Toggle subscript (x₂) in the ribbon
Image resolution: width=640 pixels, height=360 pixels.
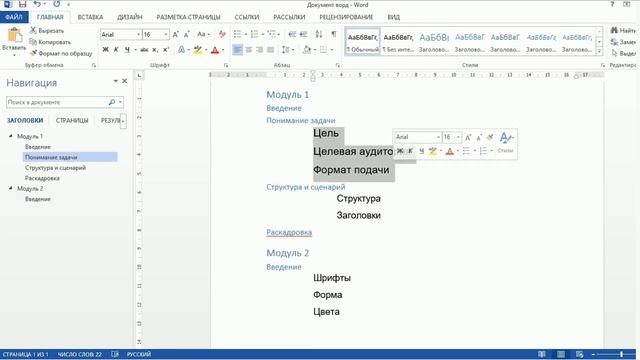tap(155, 50)
